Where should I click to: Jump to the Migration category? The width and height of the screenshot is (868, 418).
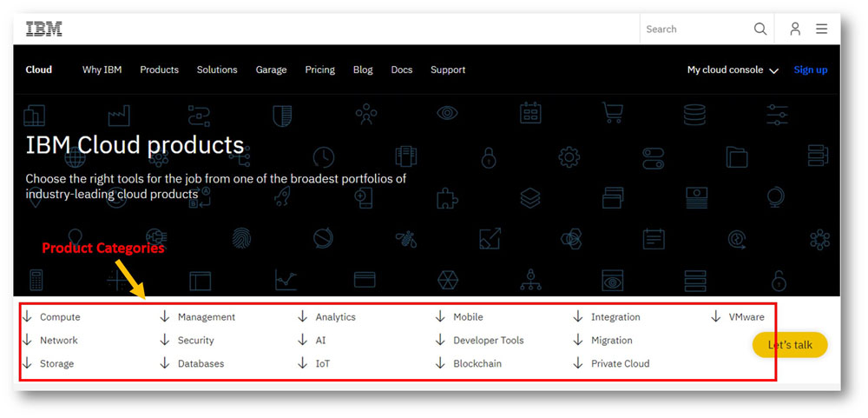(612, 341)
